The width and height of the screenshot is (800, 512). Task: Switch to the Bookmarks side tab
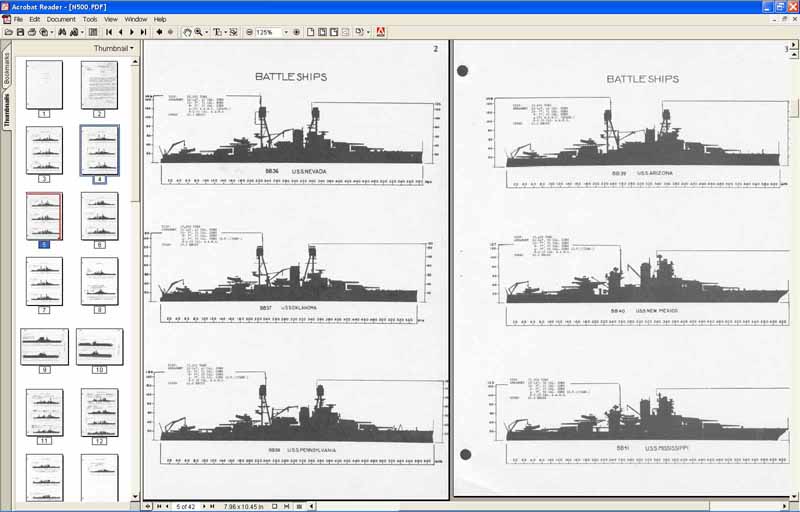(x=7, y=68)
